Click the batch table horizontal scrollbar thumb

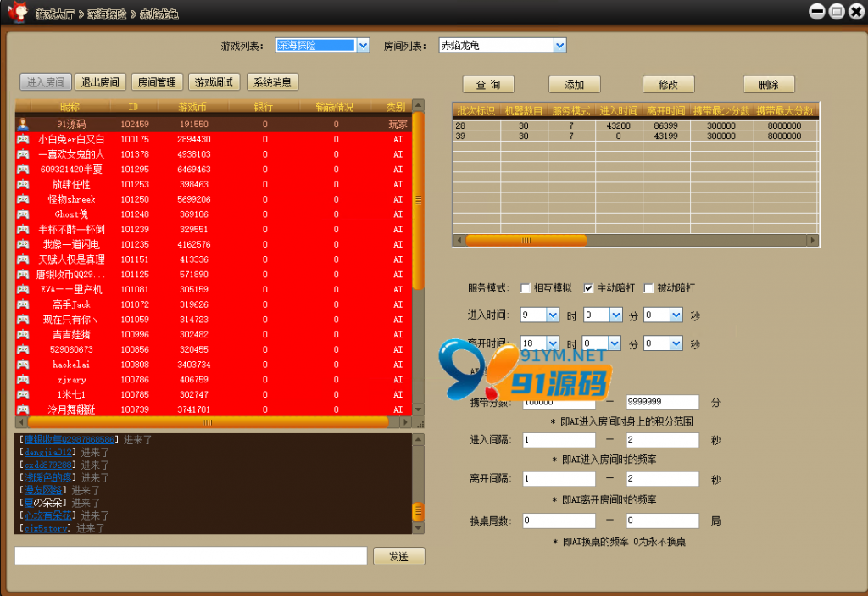tap(526, 241)
